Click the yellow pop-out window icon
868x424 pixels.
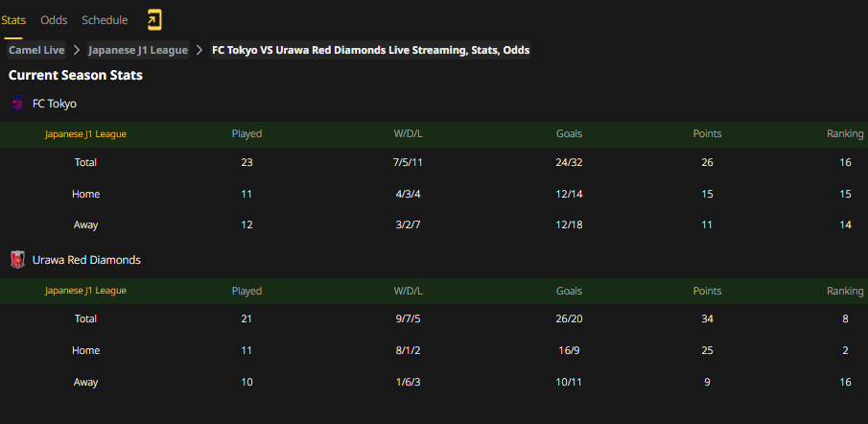[154, 20]
